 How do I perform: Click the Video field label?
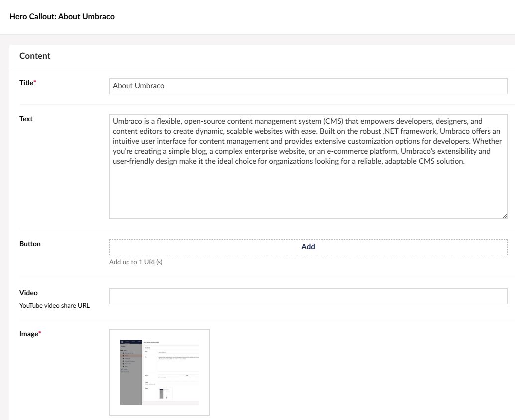(x=28, y=293)
